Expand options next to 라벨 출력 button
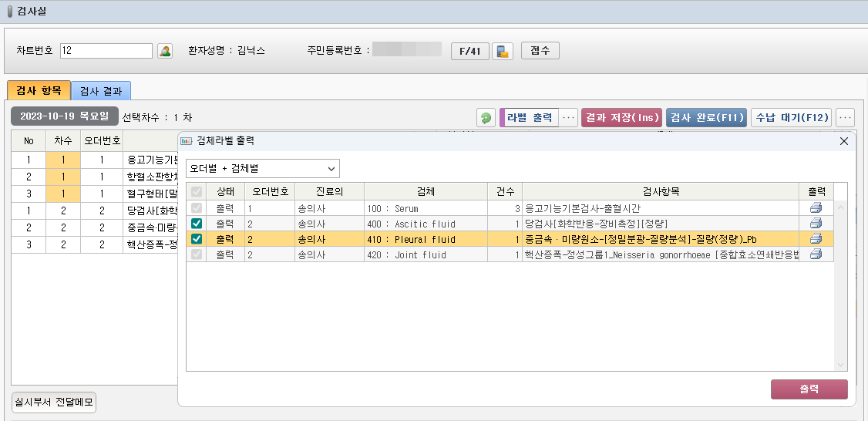Screen dimensions: 868x421 [x=569, y=118]
